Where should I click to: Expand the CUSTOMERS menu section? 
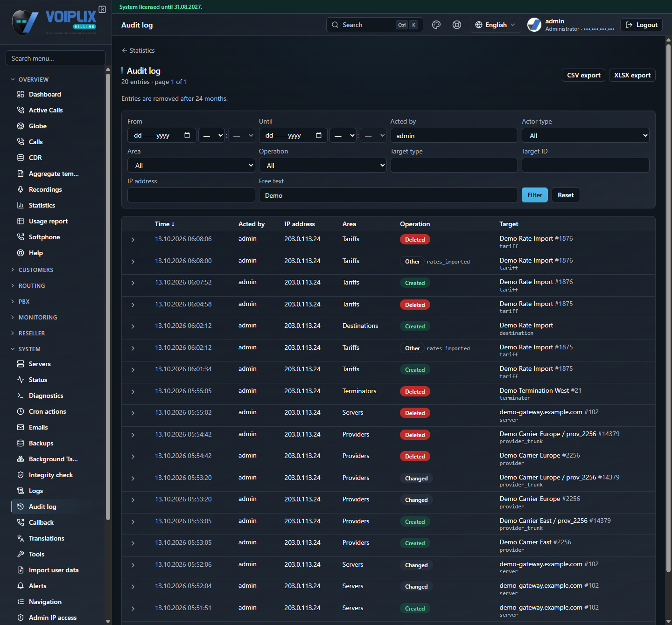click(x=36, y=270)
